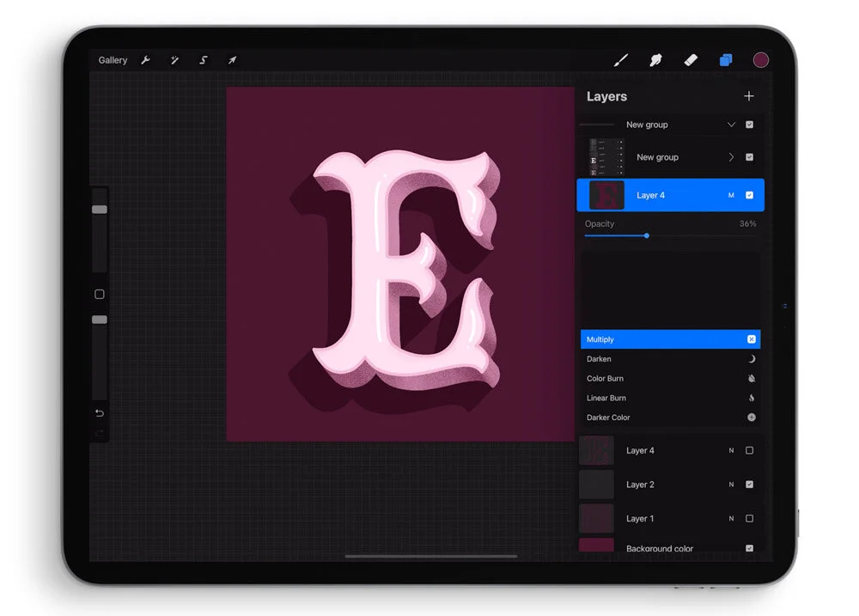The height and width of the screenshot is (616, 859).
Task: Open the Selection tool
Action: tap(203, 60)
